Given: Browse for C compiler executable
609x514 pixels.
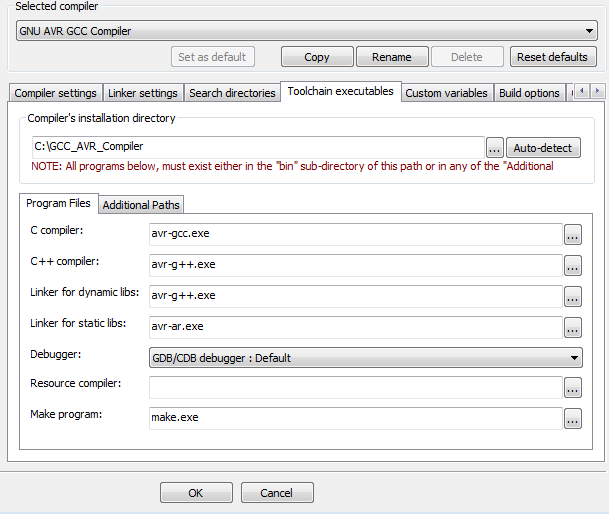Looking at the screenshot, I should (572, 235).
